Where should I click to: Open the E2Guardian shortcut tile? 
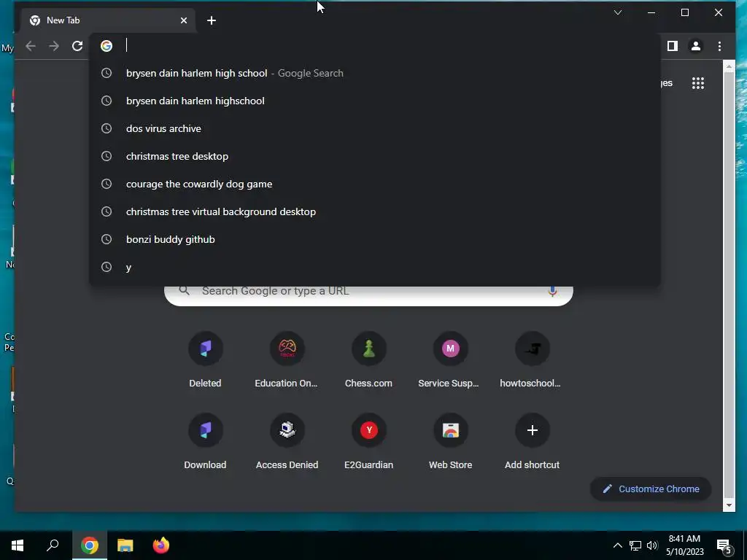[x=368, y=443]
